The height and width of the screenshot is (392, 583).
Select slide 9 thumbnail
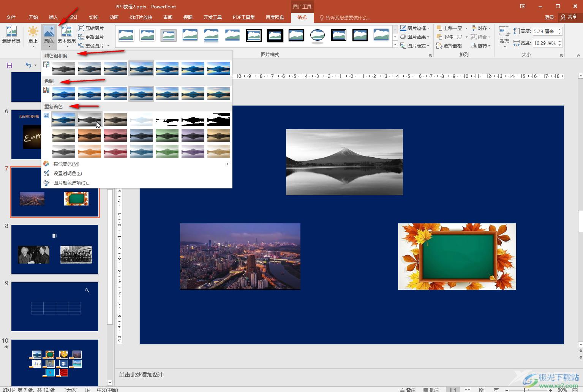point(55,307)
